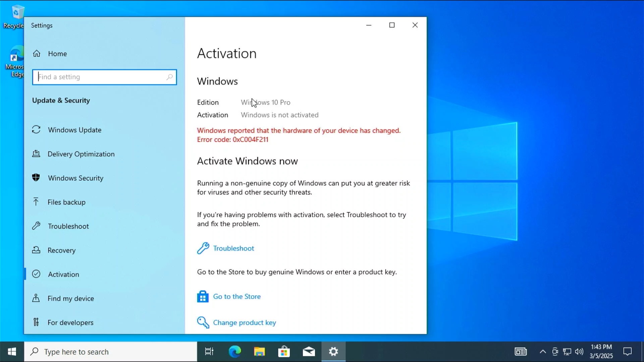Focus the Find a setting search box

click(x=104, y=77)
